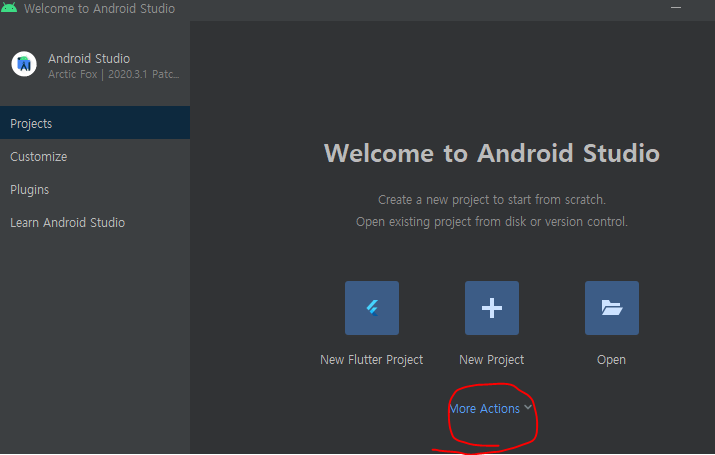Click the New Project plus icon
Image resolution: width=715 pixels, height=455 pixels.
492,308
